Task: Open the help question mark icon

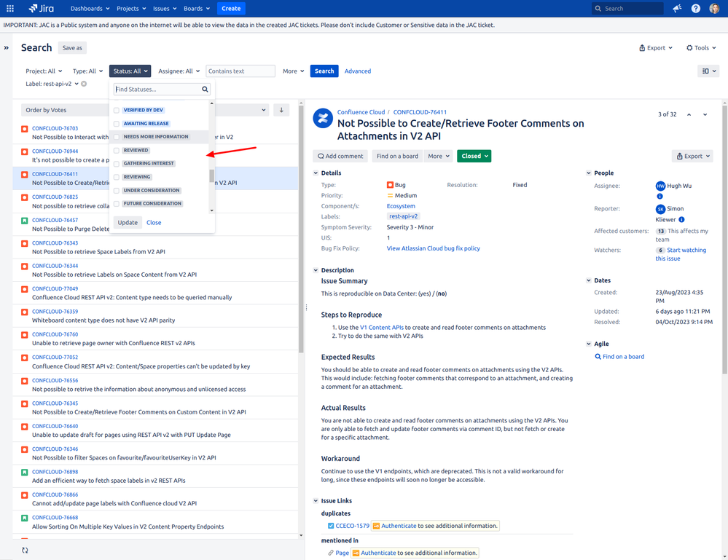Action: click(x=695, y=8)
